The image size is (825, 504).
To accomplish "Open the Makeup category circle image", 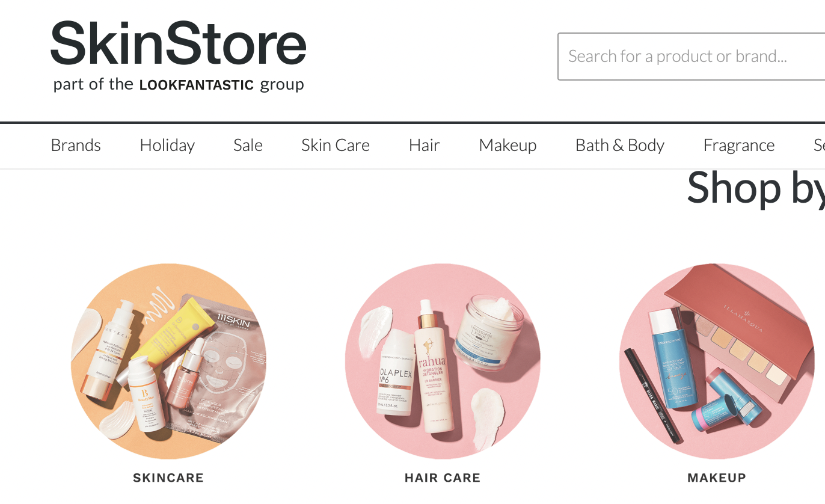I will [717, 361].
